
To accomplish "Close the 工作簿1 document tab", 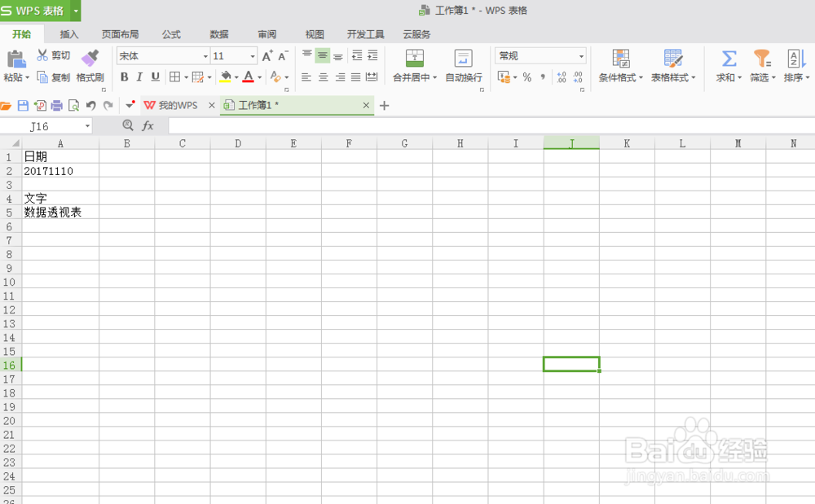I will 366,105.
